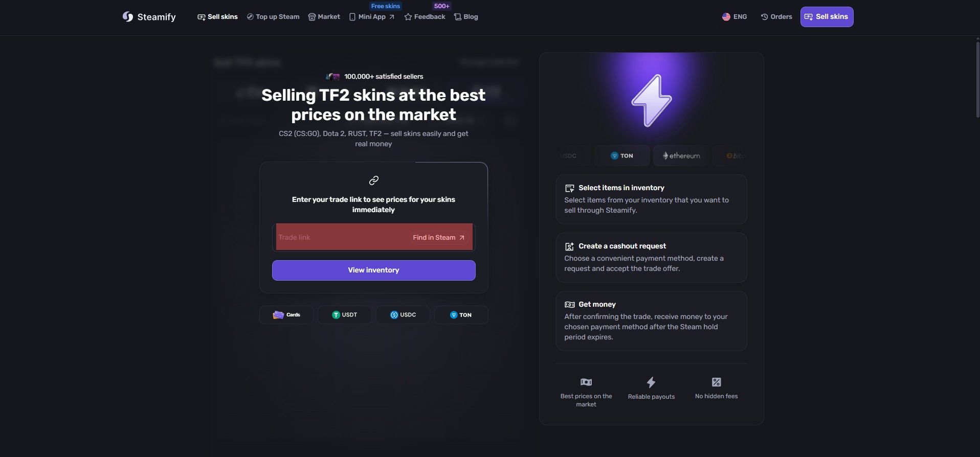
Task: Click the Steamify logo icon
Action: 126,16
